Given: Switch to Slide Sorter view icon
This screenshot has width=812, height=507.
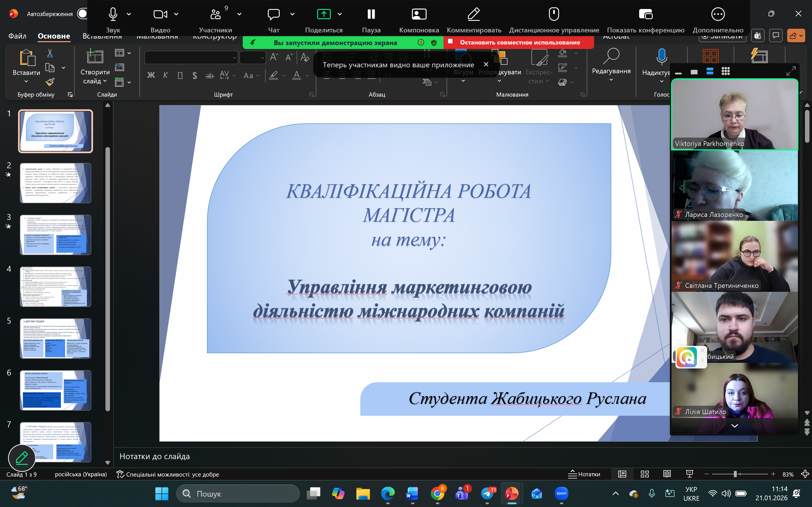Looking at the screenshot, I should click(645, 474).
